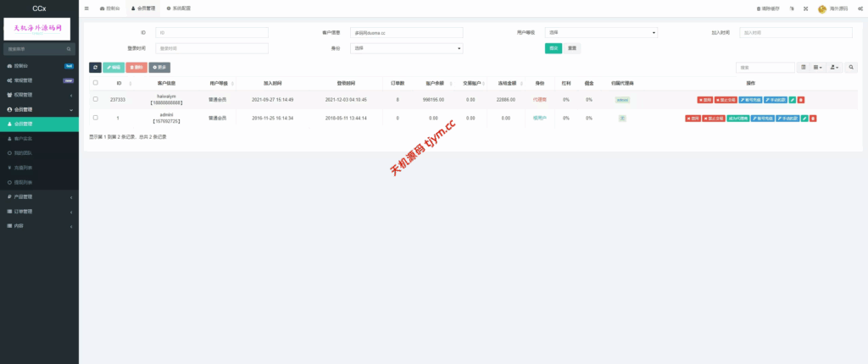Open the 用户等级 filter dropdown
Screen dimensions: 868x364
[601, 33]
